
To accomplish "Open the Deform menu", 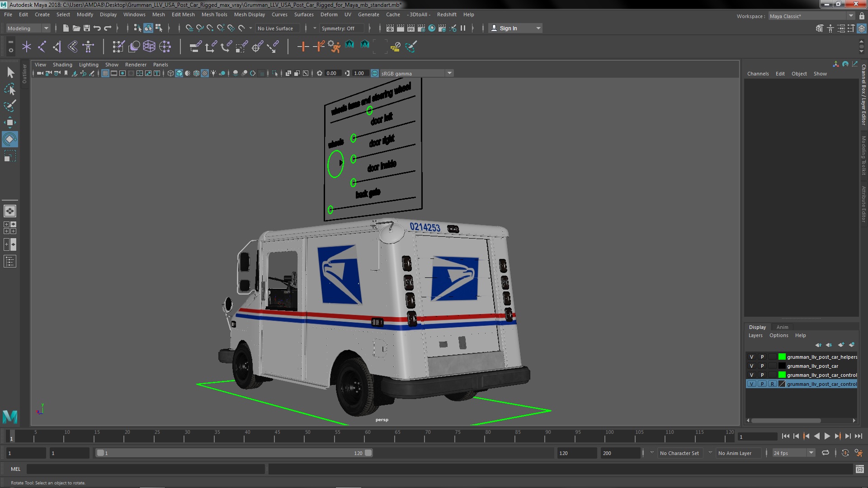I will (329, 14).
